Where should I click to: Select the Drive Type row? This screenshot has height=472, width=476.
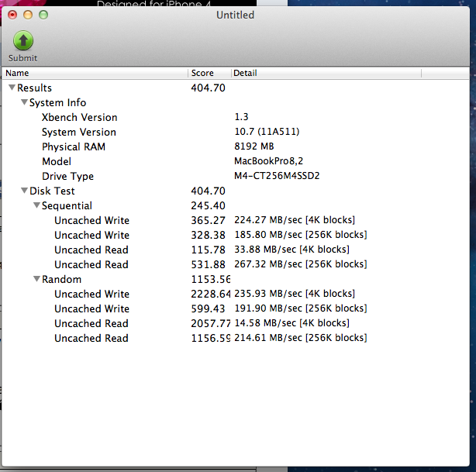236,176
